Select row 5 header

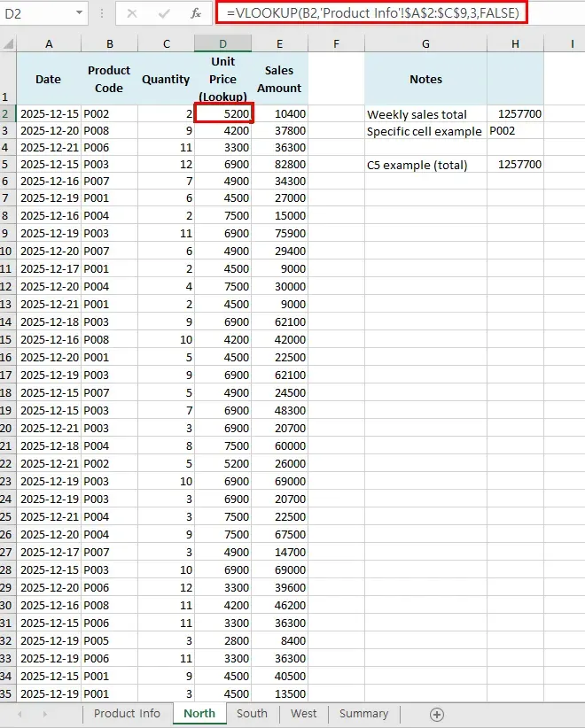point(8,165)
